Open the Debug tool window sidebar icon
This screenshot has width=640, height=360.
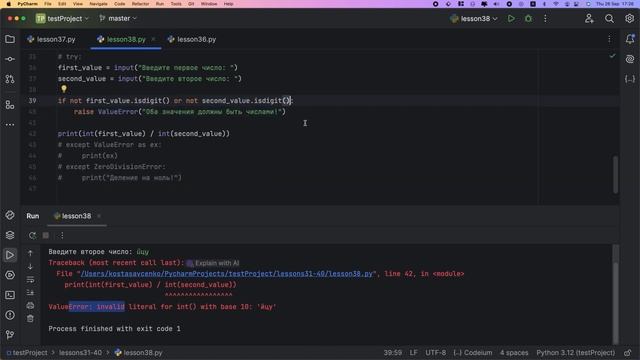tap(10, 275)
